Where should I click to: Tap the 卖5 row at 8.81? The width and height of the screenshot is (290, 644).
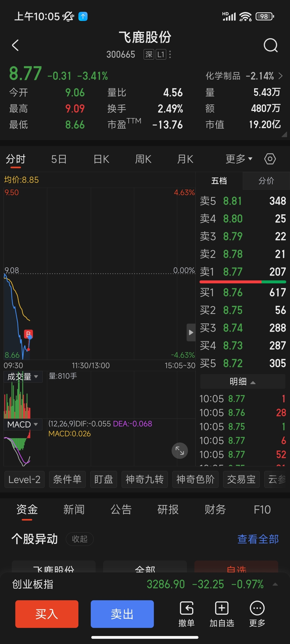(243, 201)
